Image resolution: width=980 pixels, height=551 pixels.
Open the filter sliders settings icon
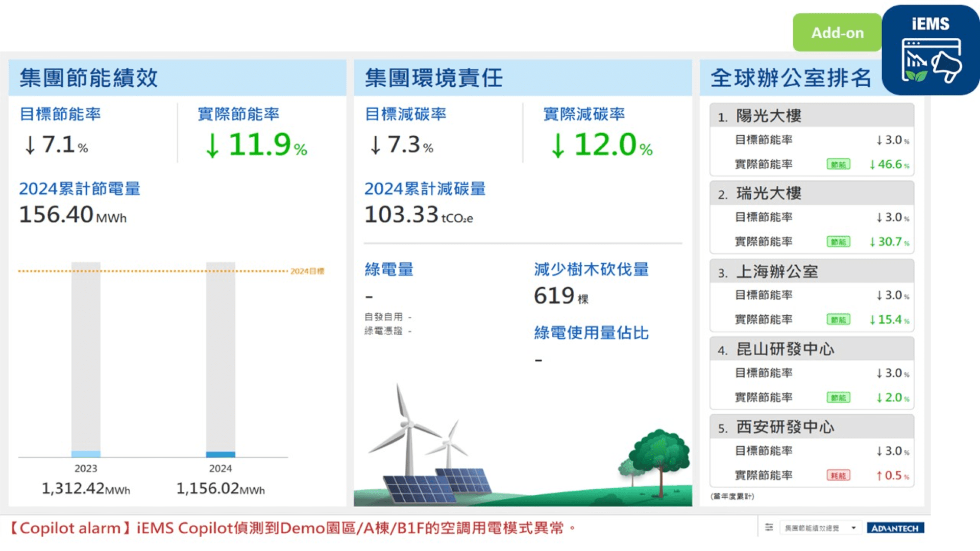coord(769,528)
